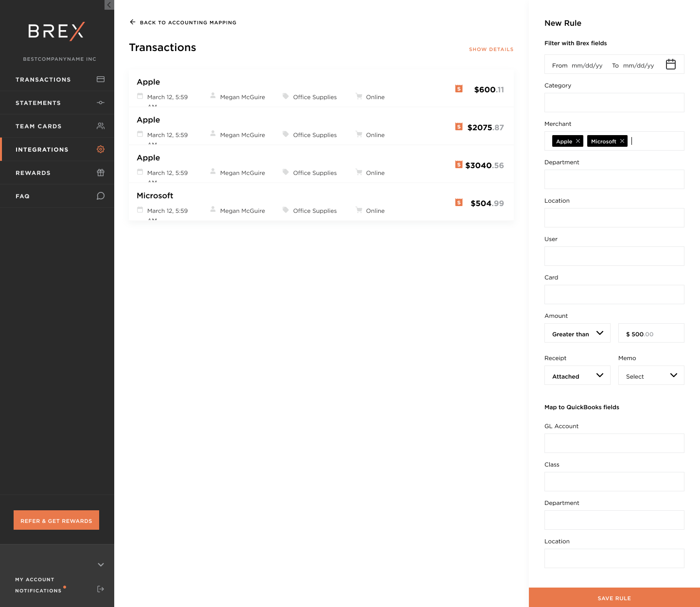Click the To date mm/dd/yy field
This screenshot has width=700, height=607.
click(638, 65)
